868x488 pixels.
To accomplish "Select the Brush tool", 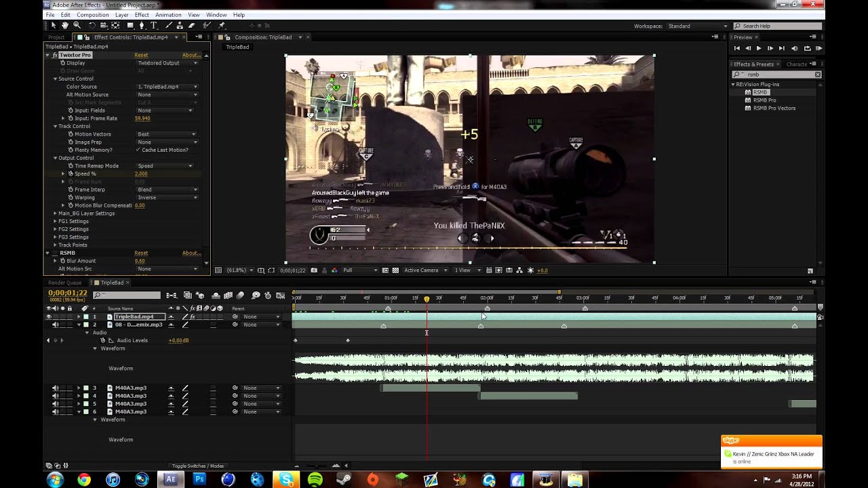I will click(169, 26).
